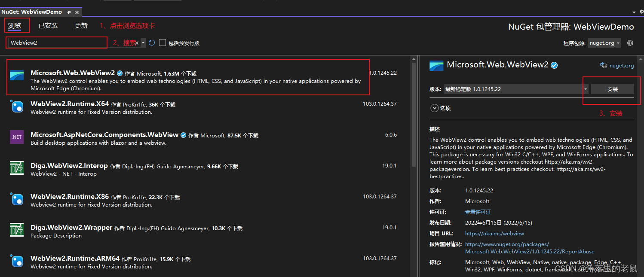Click 'Package Description' text under Diga.WebView2.Wrapper
The image size is (644, 277).
56,236
